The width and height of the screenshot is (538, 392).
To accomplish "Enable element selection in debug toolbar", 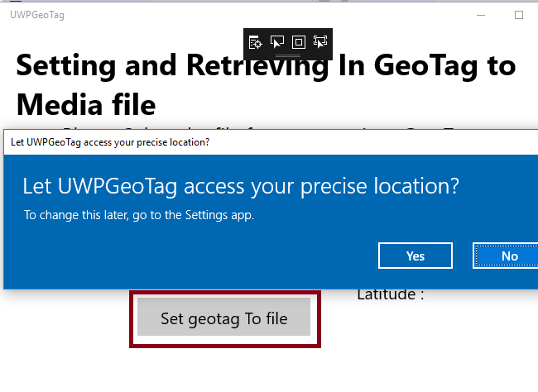I will (x=277, y=41).
